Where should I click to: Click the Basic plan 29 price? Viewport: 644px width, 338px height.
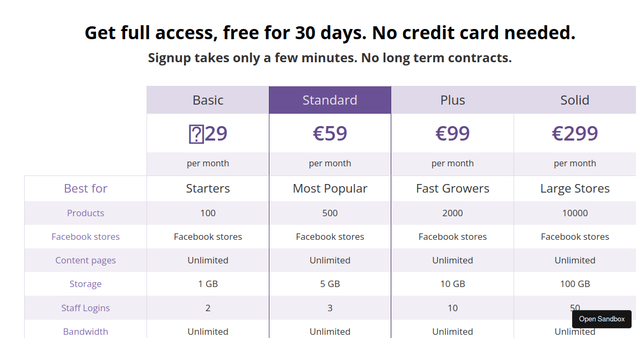coord(208,134)
